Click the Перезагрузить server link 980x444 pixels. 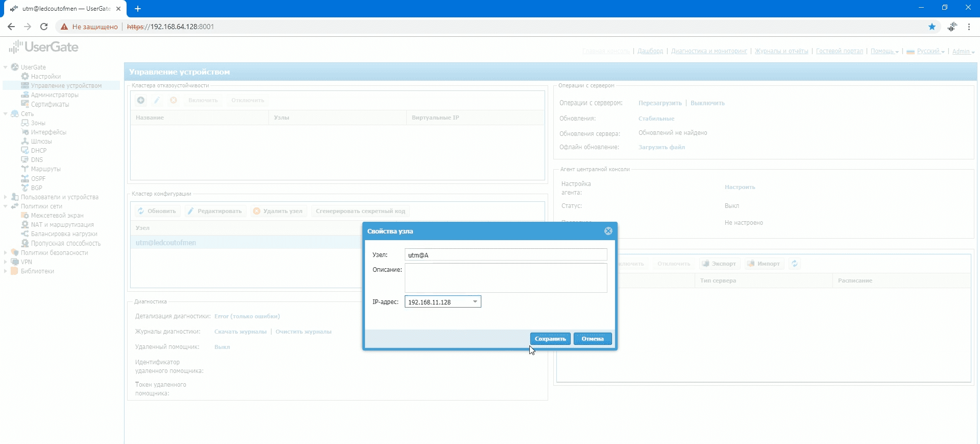coord(660,103)
